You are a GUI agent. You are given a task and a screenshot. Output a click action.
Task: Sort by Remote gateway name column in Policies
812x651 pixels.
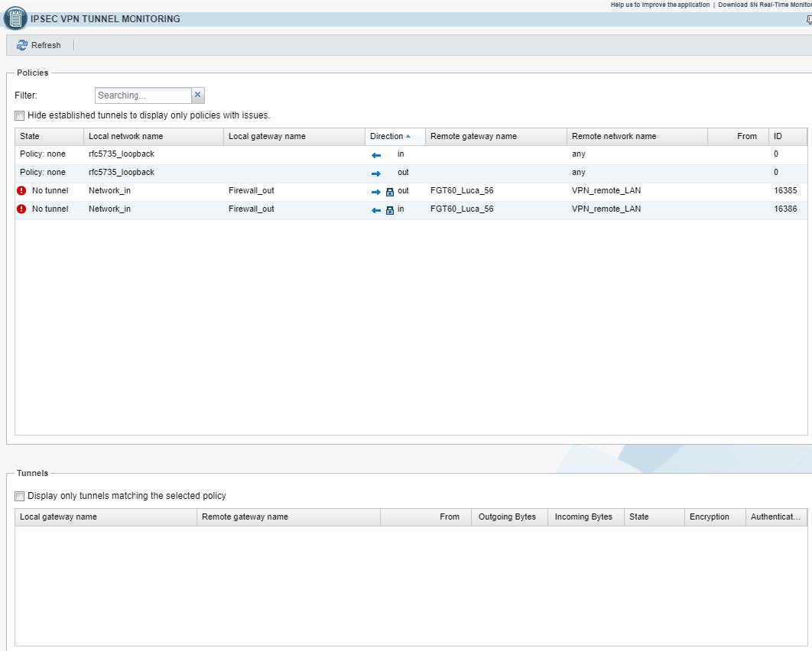coord(496,137)
